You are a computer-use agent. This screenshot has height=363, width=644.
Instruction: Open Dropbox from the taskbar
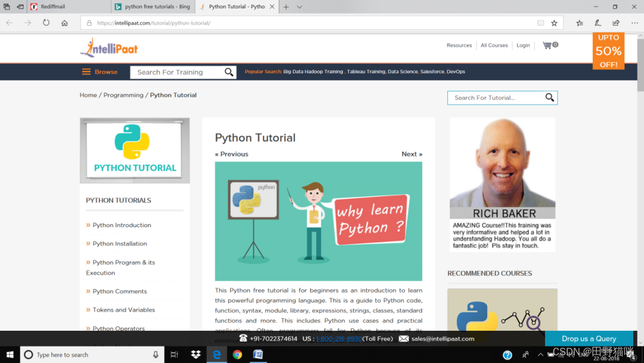coord(196,355)
